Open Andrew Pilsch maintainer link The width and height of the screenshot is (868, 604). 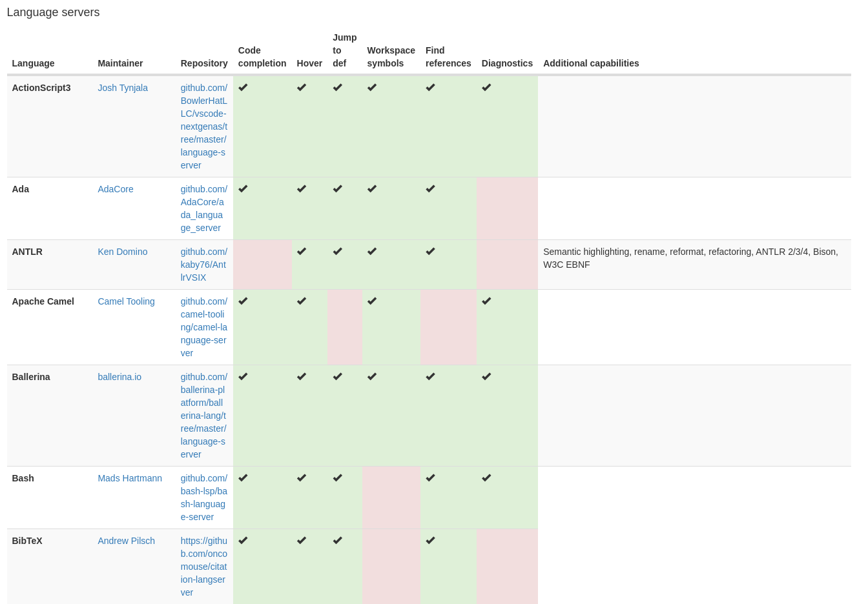pyautogui.click(x=126, y=541)
